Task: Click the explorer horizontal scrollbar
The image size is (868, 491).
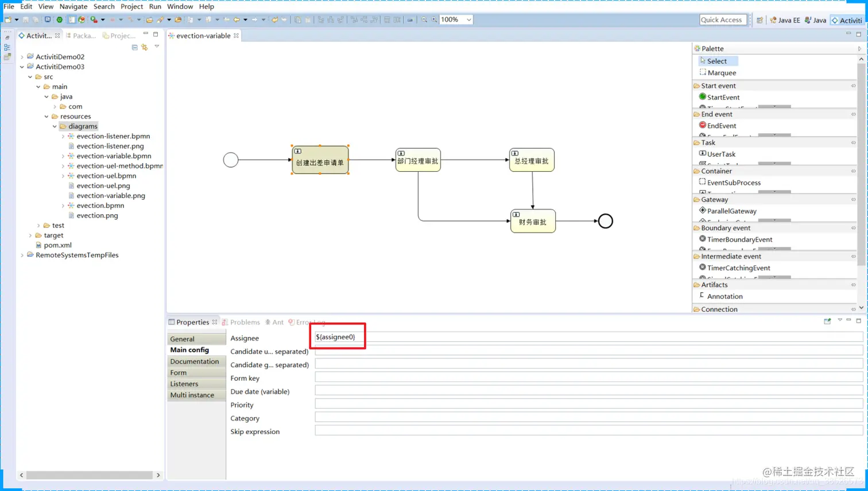Action: click(x=90, y=475)
